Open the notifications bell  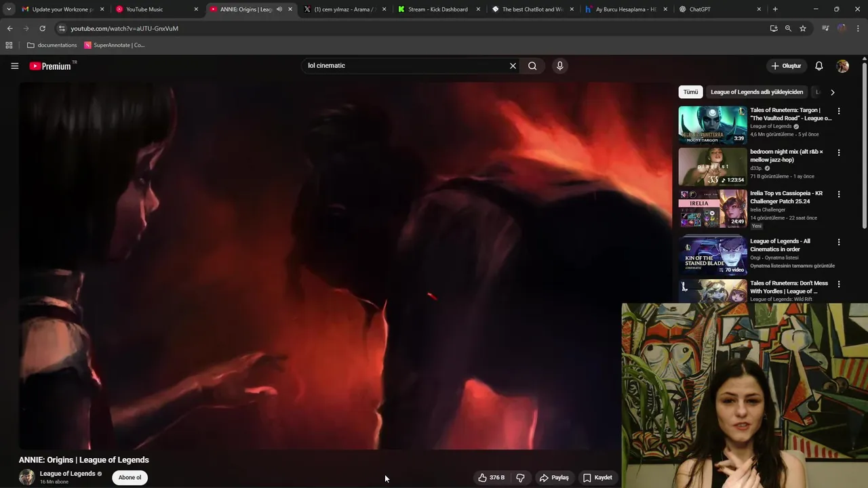pos(818,66)
